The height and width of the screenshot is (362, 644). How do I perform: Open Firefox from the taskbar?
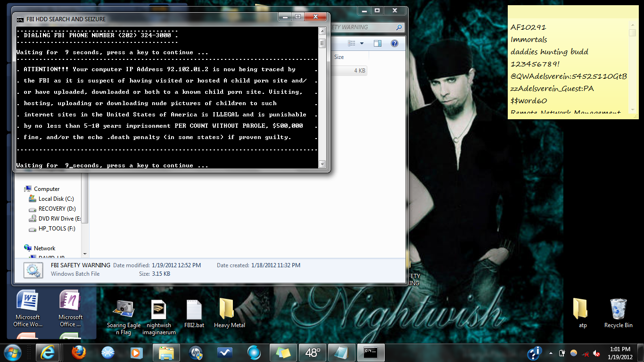point(79,352)
